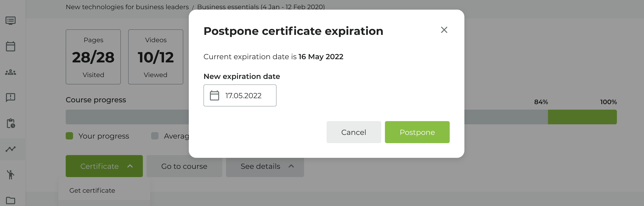This screenshot has height=206, width=644.
Task: Click the green course progress bar segment
Action: click(x=582, y=117)
